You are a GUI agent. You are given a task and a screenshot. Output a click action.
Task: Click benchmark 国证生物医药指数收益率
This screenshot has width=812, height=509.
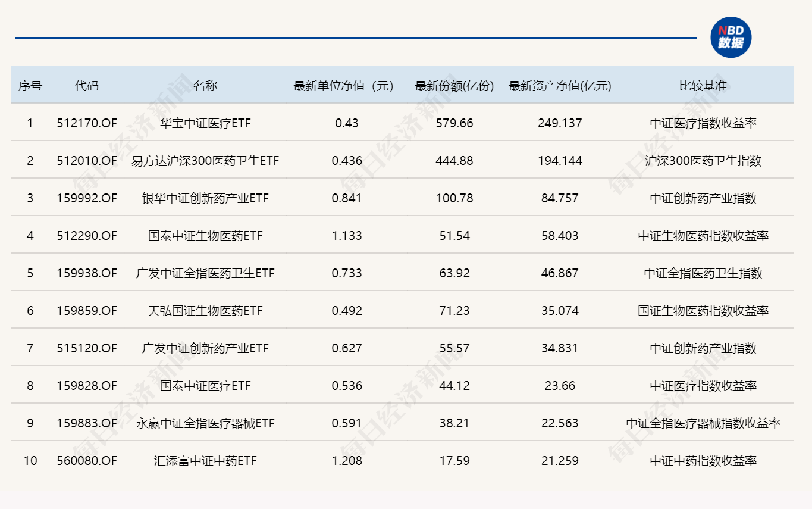(703, 311)
